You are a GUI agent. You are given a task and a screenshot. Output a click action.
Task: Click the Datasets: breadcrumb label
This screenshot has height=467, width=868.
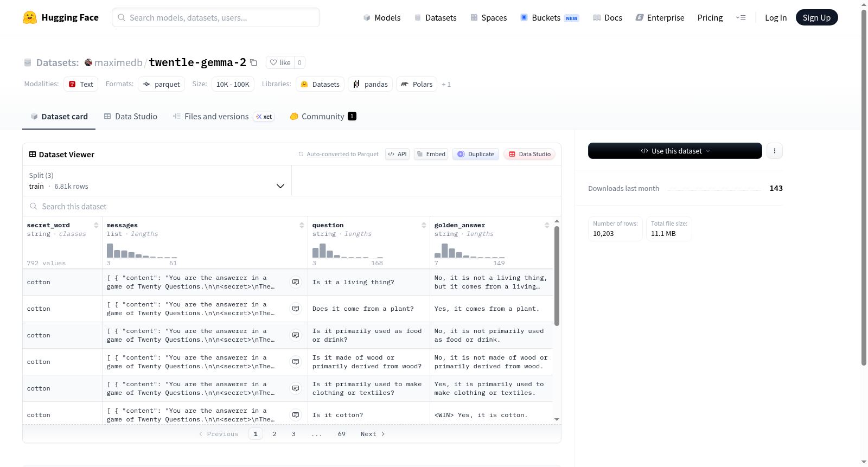click(58, 62)
